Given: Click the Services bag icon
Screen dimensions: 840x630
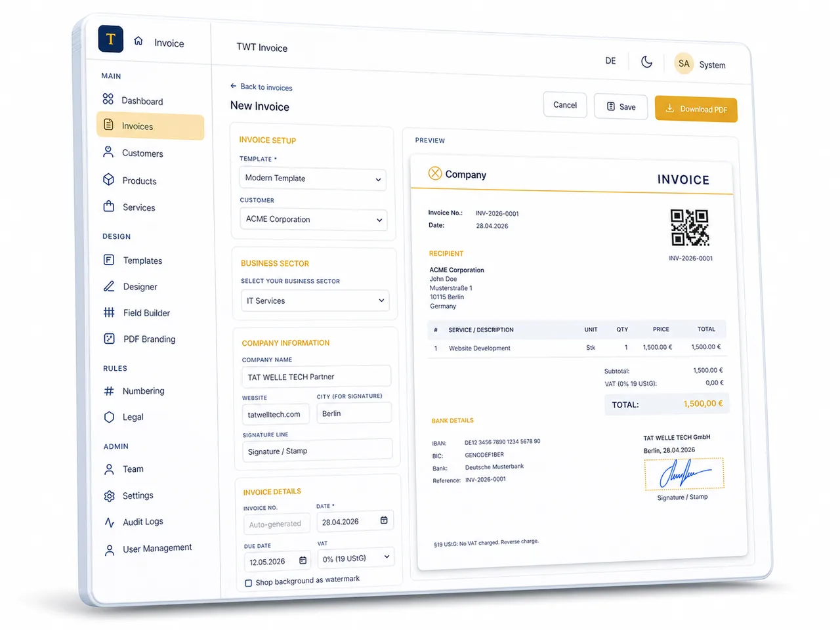Looking at the screenshot, I should pyautogui.click(x=109, y=206).
